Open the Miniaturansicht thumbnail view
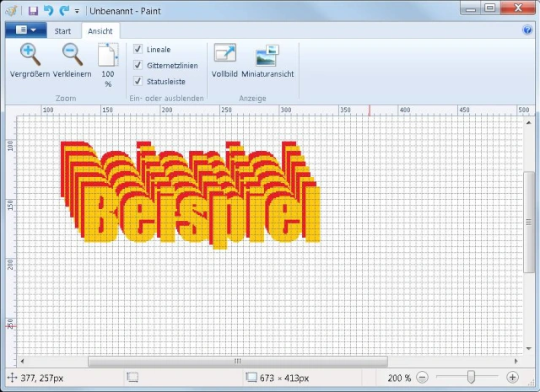The height and width of the screenshot is (392, 540). (x=267, y=56)
